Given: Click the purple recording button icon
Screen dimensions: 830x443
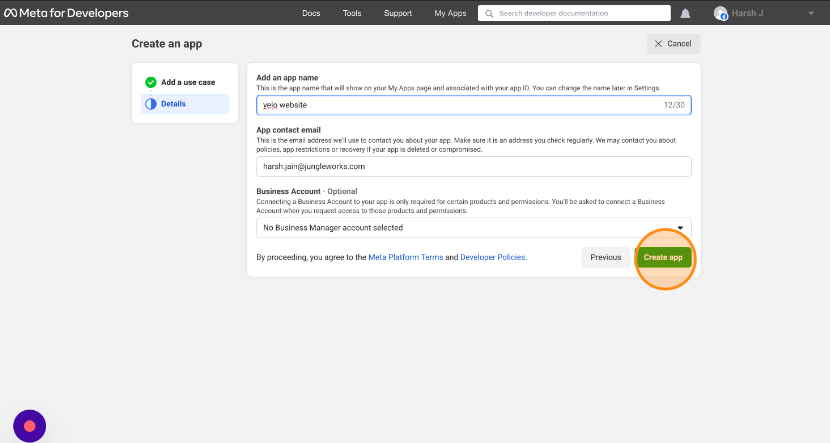Looking at the screenshot, I should pos(30,426).
